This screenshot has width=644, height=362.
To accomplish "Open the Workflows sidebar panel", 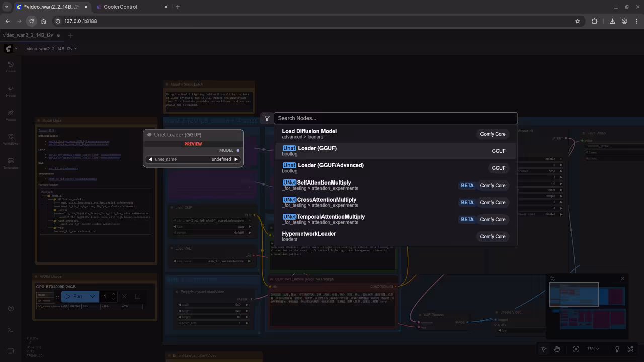I will pyautogui.click(x=11, y=139).
